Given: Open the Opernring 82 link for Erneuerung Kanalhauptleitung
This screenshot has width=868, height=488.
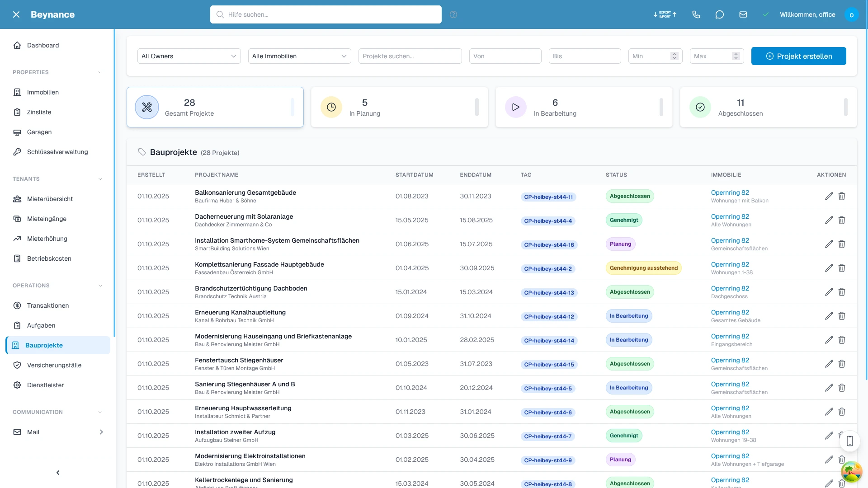Looking at the screenshot, I should tap(730, 312).
